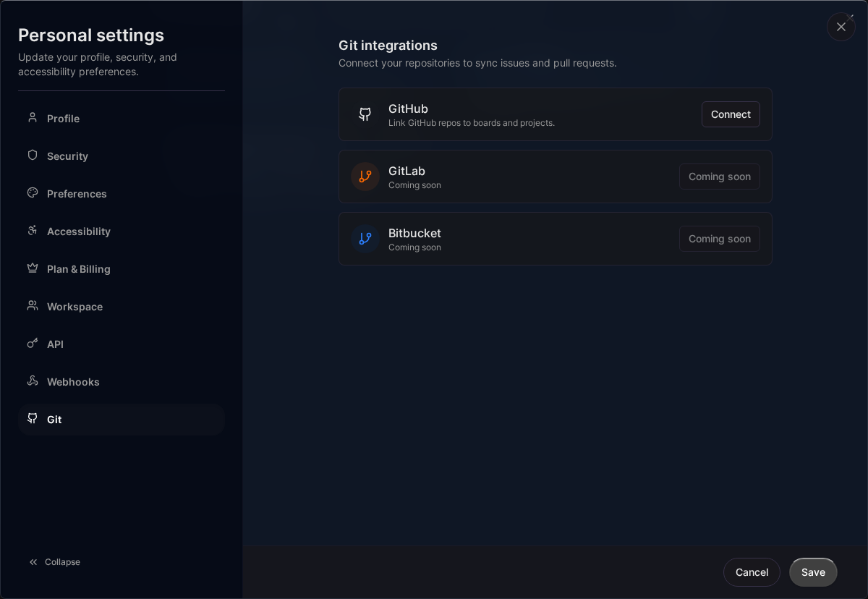868x599 pixels.
Task: Click the Preferences palette icon
Action: click(x=32, y=193)
